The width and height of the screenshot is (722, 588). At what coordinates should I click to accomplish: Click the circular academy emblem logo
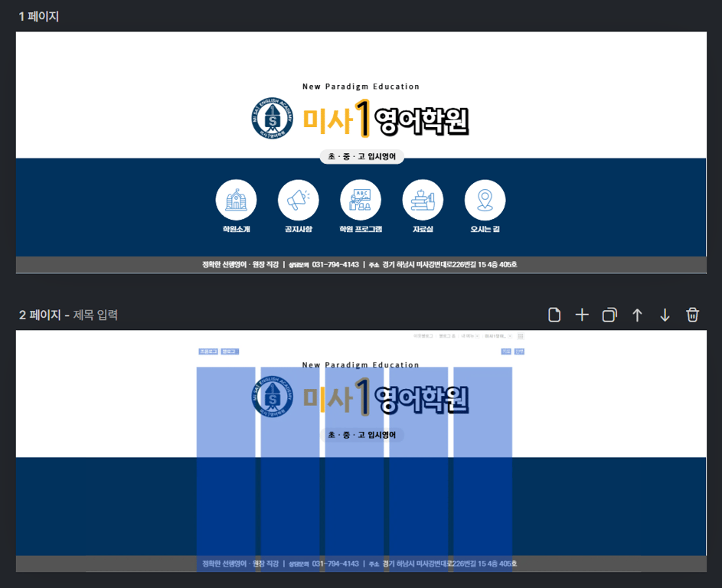coord(274,119)
